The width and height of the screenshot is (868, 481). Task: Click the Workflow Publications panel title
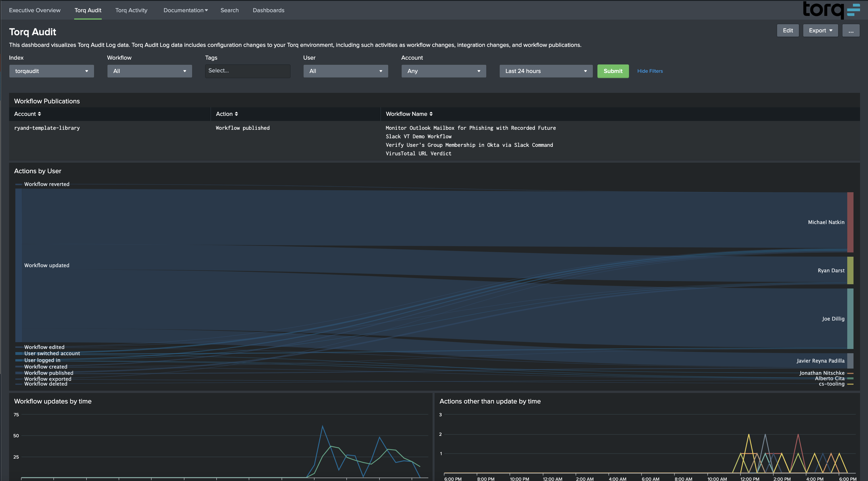pyautogui.click(x=47, y=101)
